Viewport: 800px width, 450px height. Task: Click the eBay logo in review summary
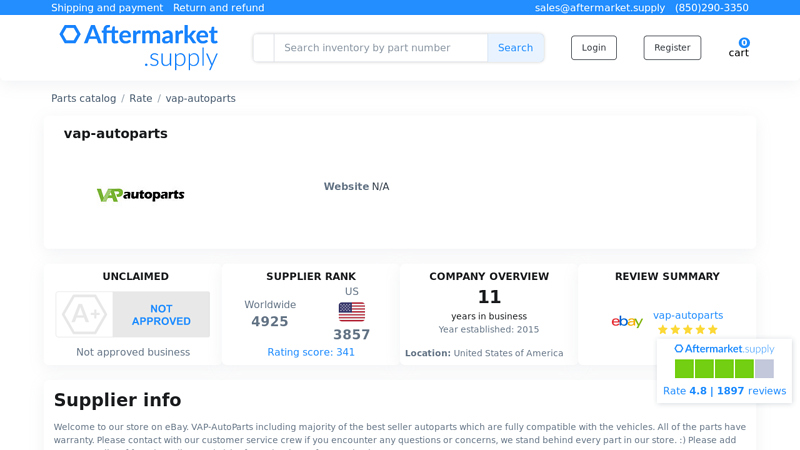627,322
